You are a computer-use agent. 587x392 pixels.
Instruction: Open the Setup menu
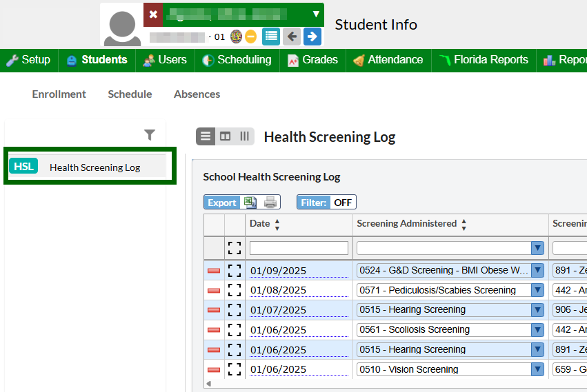click(x=29, y=60)
